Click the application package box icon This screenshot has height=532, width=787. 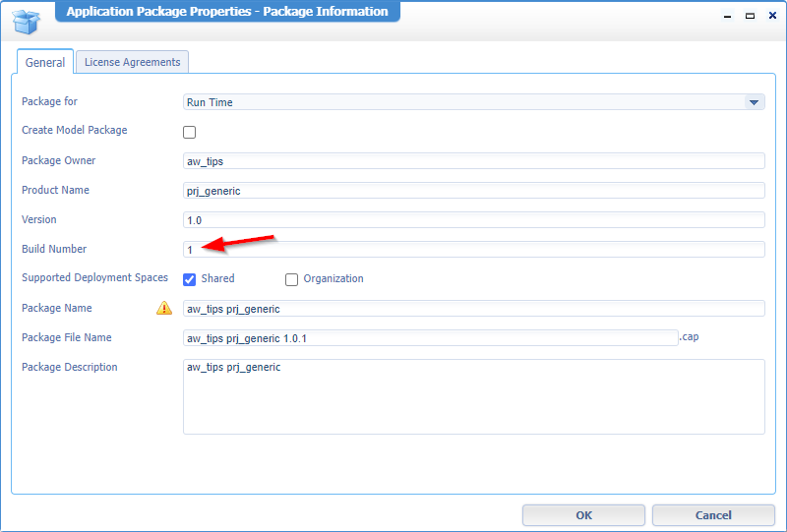click(27, 20)
